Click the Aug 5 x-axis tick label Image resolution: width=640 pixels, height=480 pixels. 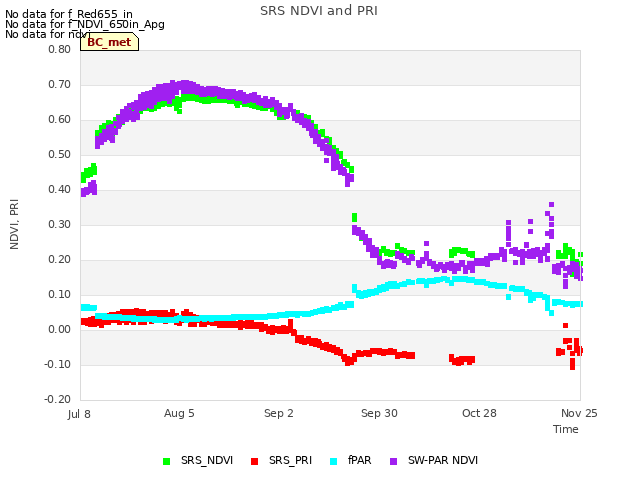click(x=179, y=413)
